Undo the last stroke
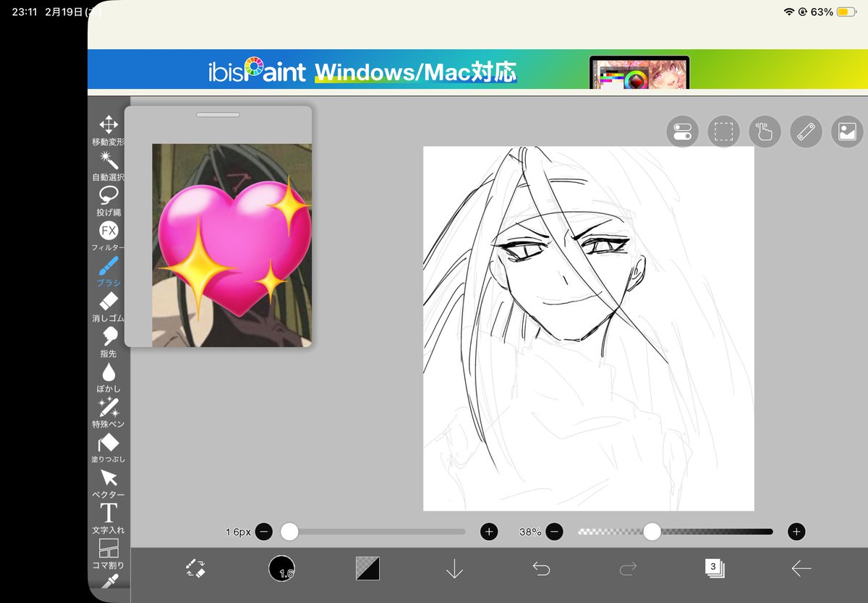Image resolution: width=868 pixels, height=603 pixels. tap(541, 569)
